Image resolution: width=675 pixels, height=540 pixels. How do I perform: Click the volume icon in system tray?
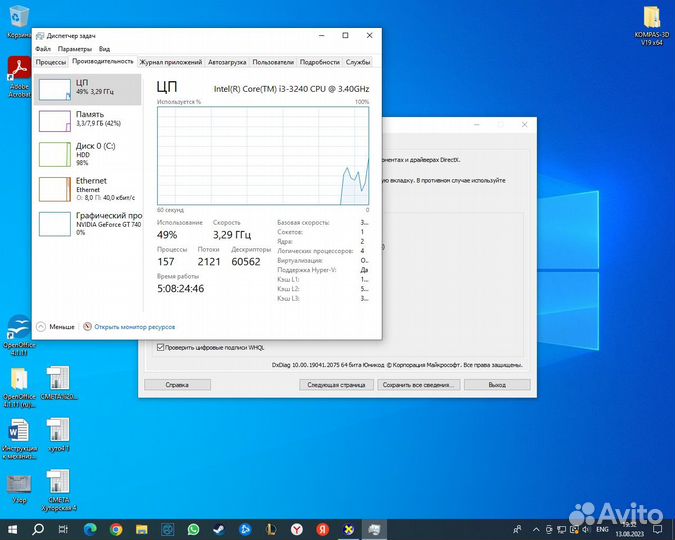pos(586,529)
